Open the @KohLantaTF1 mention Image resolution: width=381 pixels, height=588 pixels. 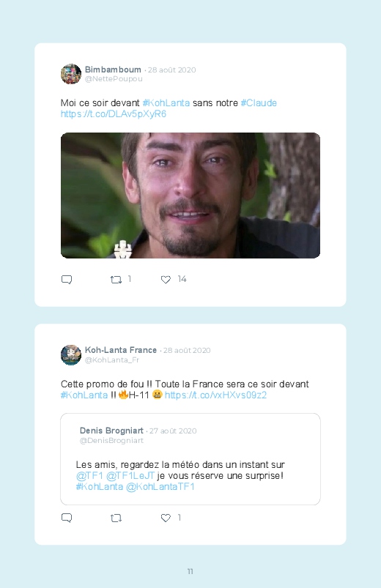coord(160,487)
